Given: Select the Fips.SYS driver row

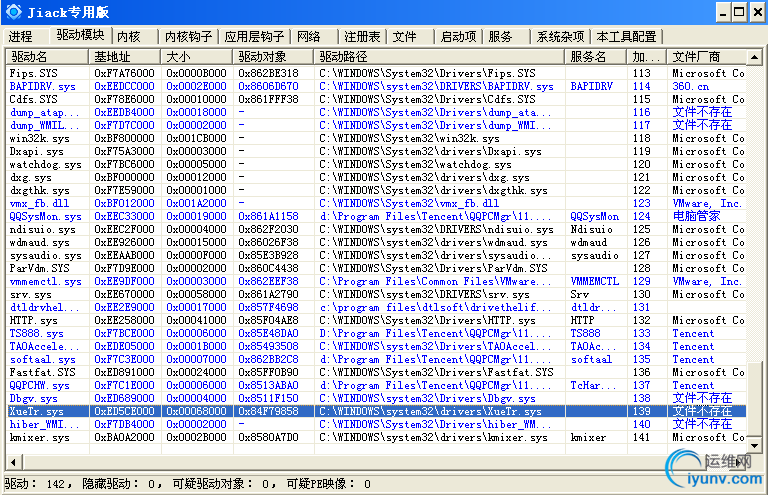Looking at the screenshot, I should click(x=376, y=73).
